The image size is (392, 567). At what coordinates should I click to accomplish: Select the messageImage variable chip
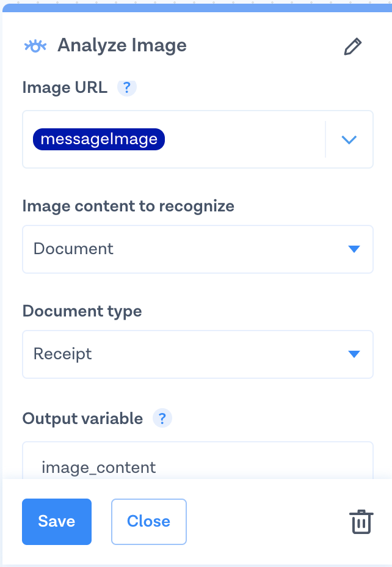[x=99, y=139]
